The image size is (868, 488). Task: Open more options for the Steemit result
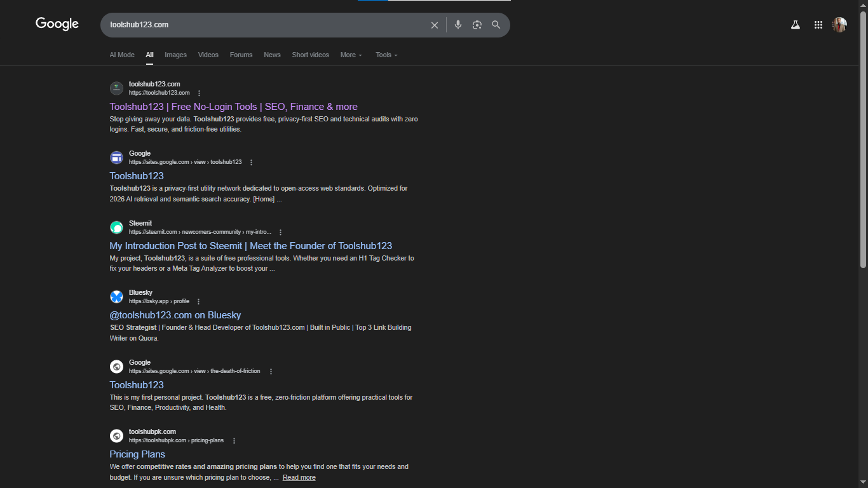280,233
